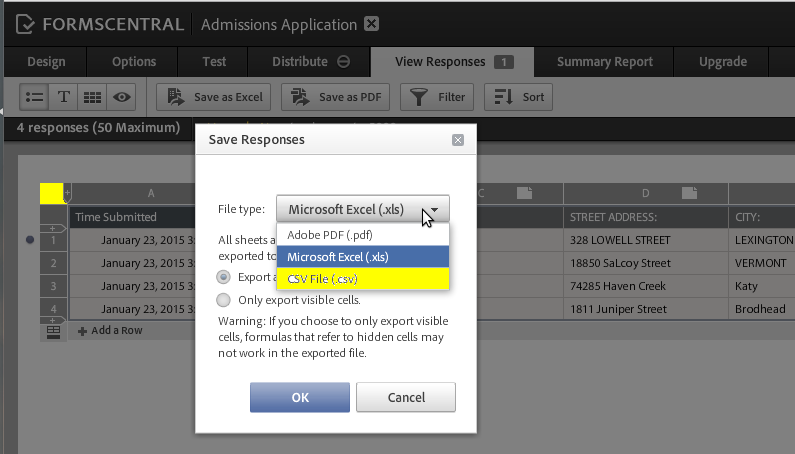This screenshot has height=454, width=795.
Task: Open the Filter funnel tool
Action: click(438, 97)
